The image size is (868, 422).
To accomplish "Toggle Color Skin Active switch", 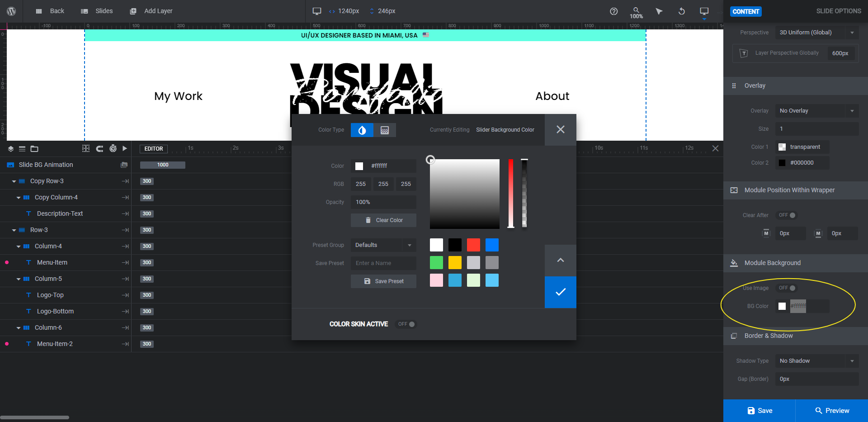I will [406, 324].
